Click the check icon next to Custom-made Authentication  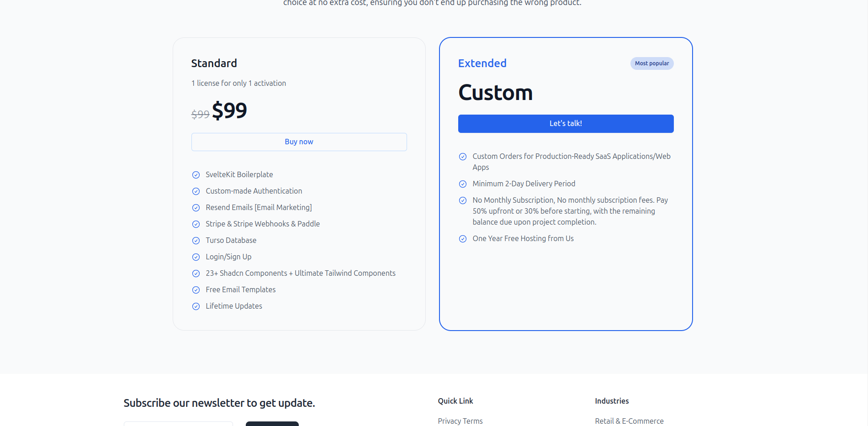196,191
